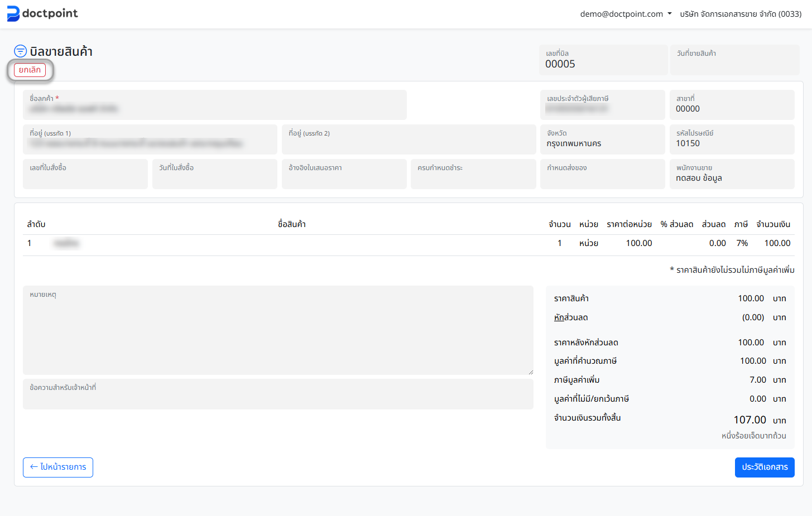812x516 pixels.
Task: Go back with ไปหน้ารายการ button
Action: pyautogui.click(x=58, y=467)
